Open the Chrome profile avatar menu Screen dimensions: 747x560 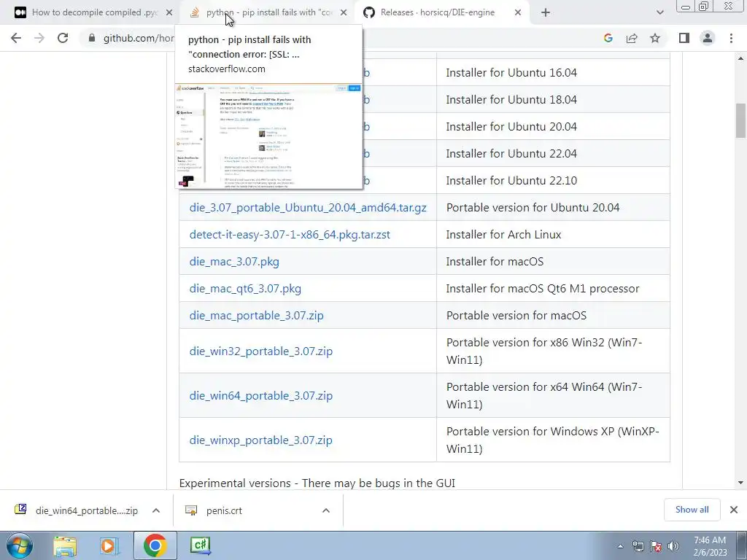pyautogui.click(x=708, y=38)
